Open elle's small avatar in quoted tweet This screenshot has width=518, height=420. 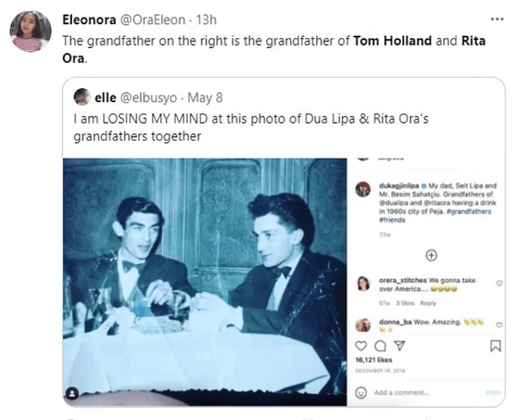pos(82,97)
